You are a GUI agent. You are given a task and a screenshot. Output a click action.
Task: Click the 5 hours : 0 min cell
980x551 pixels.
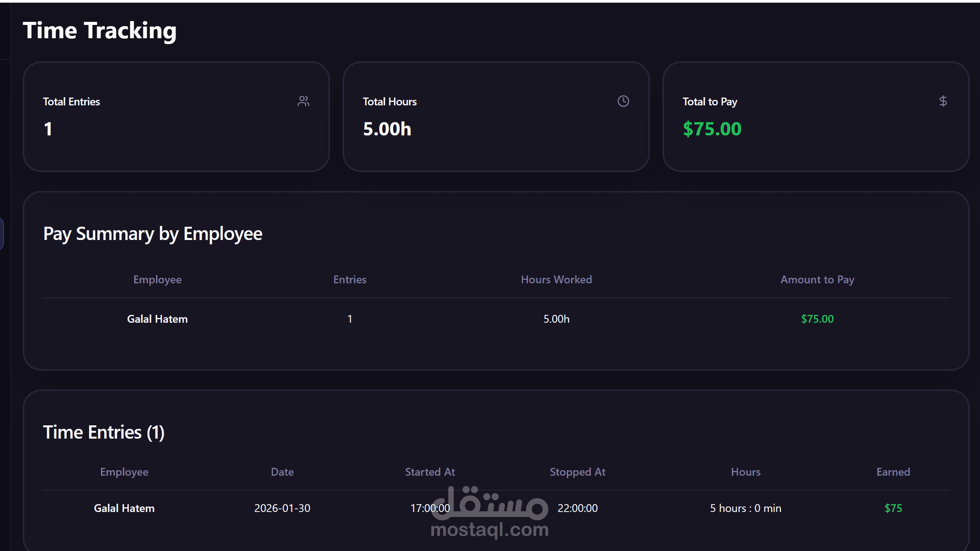tap(746, 508)
